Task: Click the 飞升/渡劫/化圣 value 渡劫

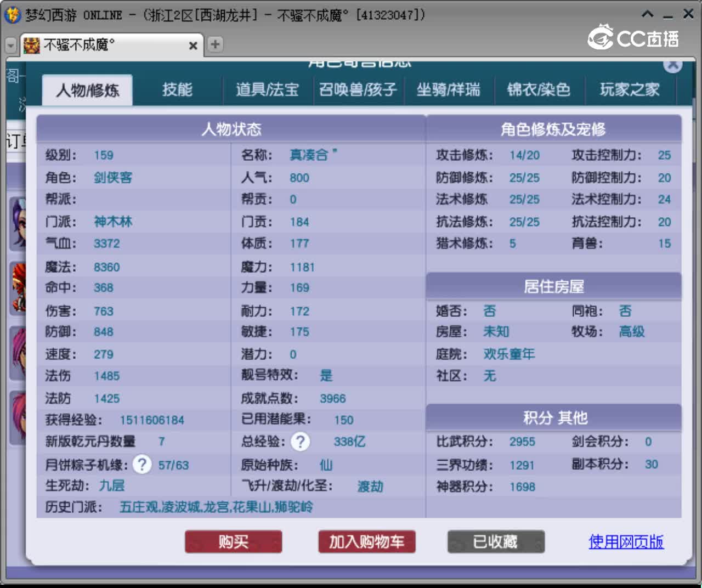Action: pyautogui.click(x=370, y=487)
